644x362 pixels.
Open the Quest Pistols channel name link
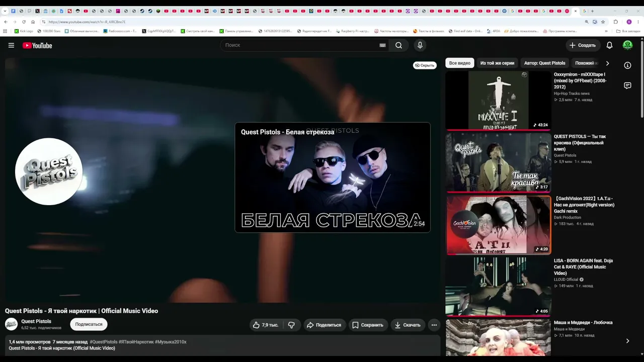click(36, 321)
